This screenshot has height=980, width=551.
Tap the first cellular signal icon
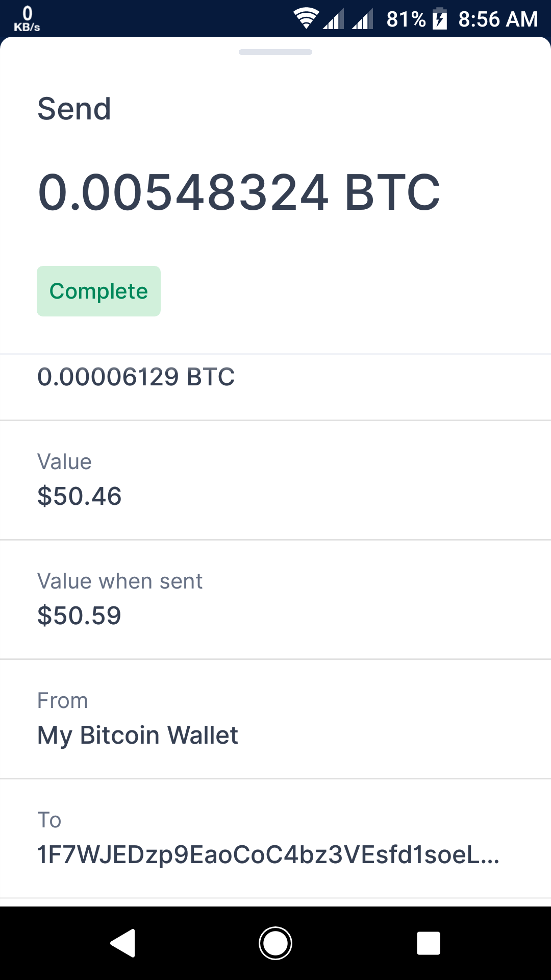(x=333, y=19)
